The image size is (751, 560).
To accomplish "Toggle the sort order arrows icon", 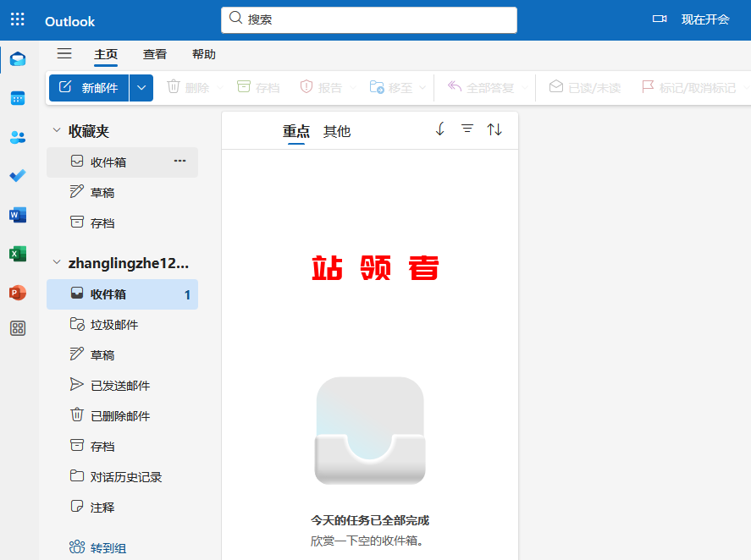I will click(x=494, y=129).
